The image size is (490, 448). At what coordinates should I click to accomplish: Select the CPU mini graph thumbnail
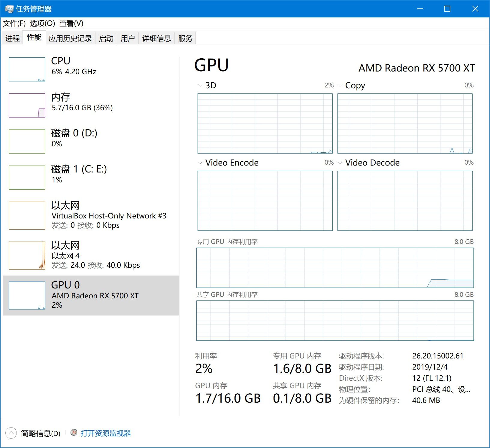(x=27, y=69)
